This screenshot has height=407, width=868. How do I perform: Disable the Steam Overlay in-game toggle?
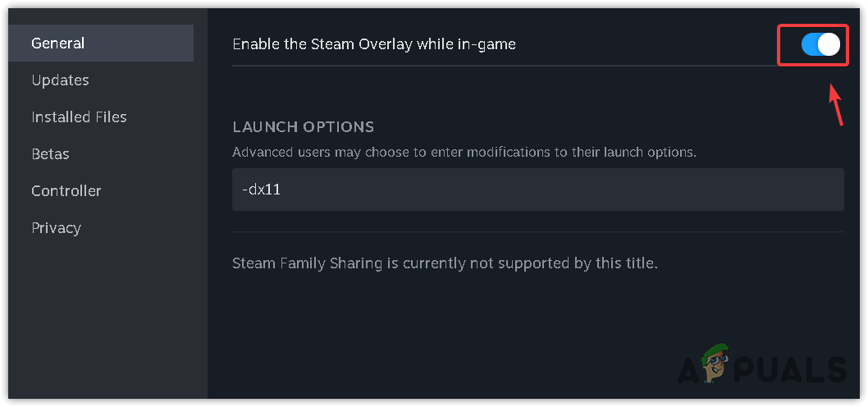pyautogui.click(x=820, y=44)
